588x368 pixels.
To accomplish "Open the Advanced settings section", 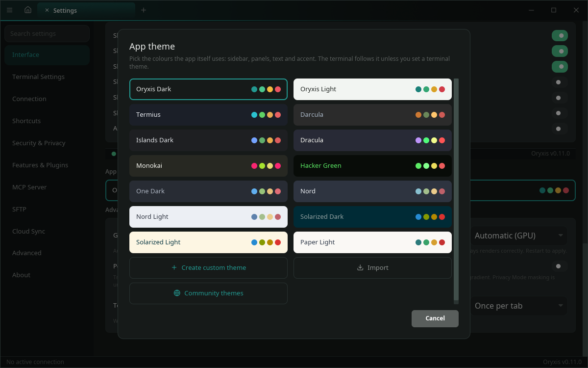I will tap(47, 253).
